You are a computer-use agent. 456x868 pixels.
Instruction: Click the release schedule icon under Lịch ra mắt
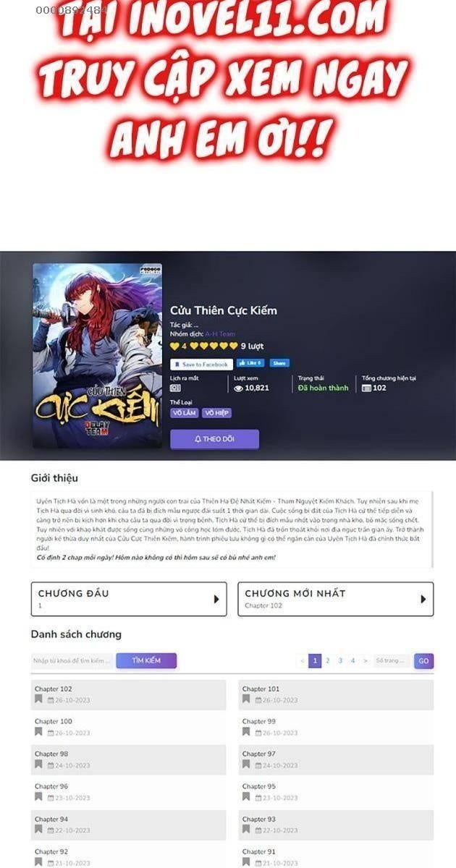pos(175,388)
